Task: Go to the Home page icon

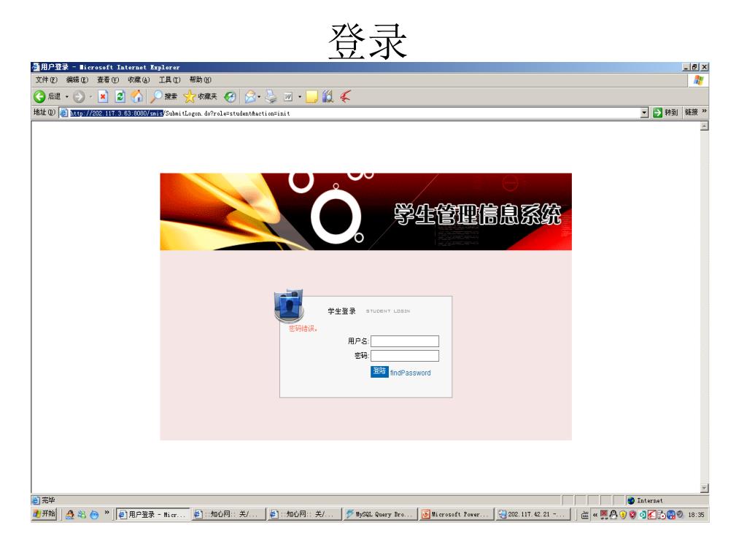Action: click(x=136, y=97)
